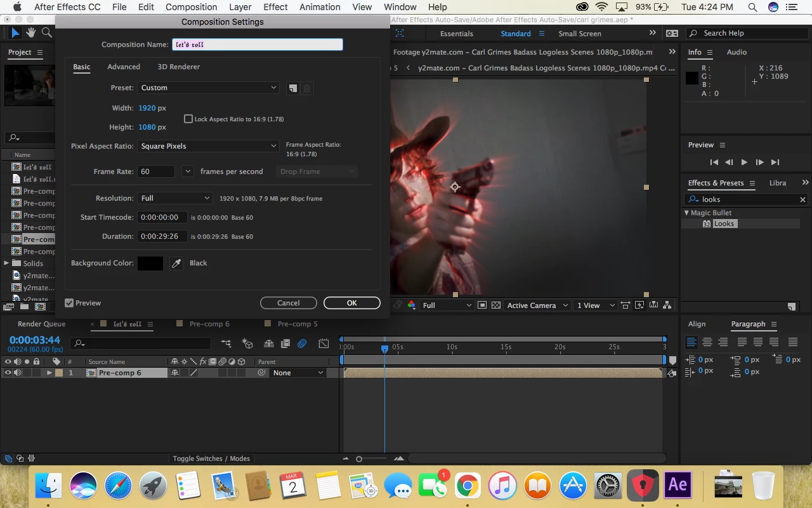Select the Selection arrow tool
812x508 pixels.
(x=15, y=33)
